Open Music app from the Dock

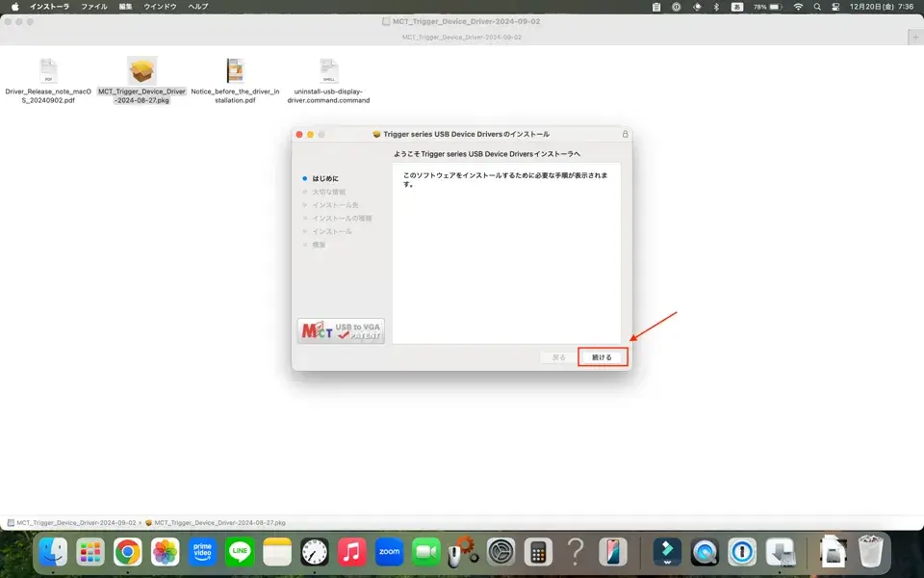(x=352, y=553)
